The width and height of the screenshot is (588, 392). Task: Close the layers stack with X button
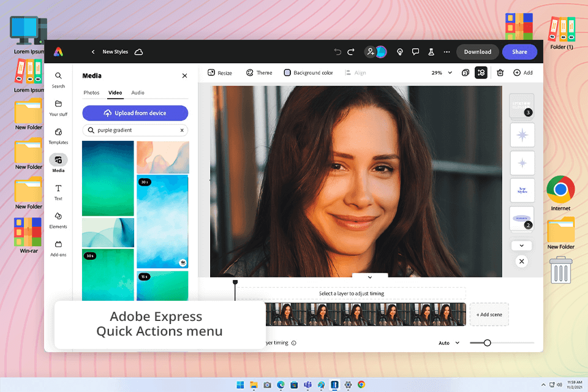click(x=522, y=262)
